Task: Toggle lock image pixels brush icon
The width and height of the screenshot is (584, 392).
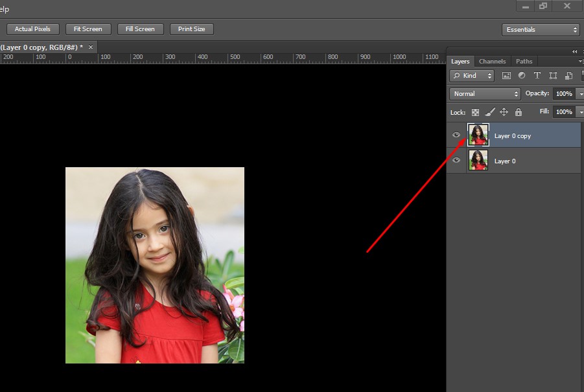Action: pos(490,112)
